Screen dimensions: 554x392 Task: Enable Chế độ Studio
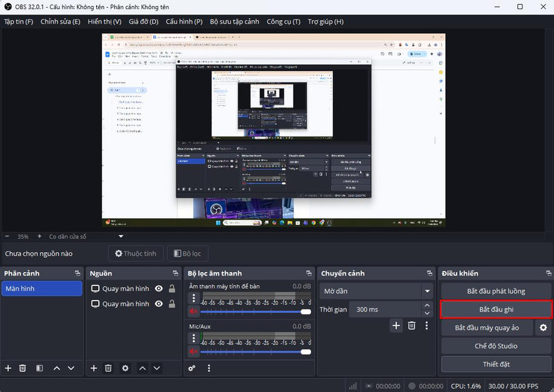(496, 346)
